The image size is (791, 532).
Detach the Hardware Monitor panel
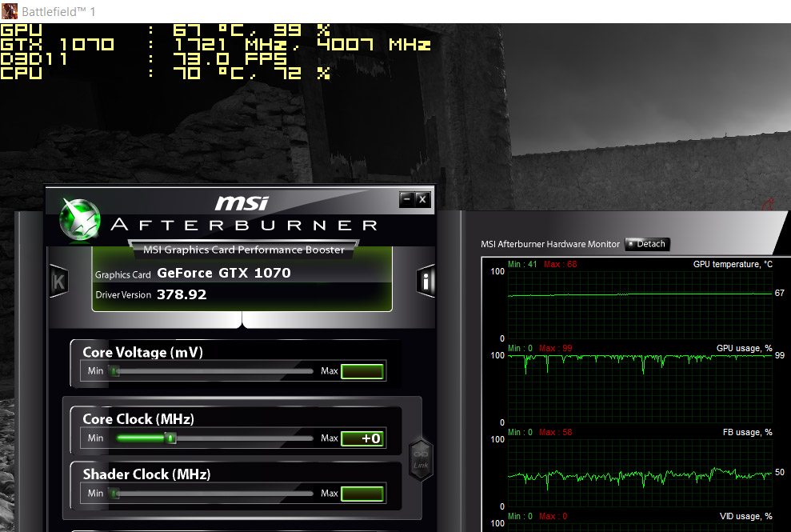647,244
